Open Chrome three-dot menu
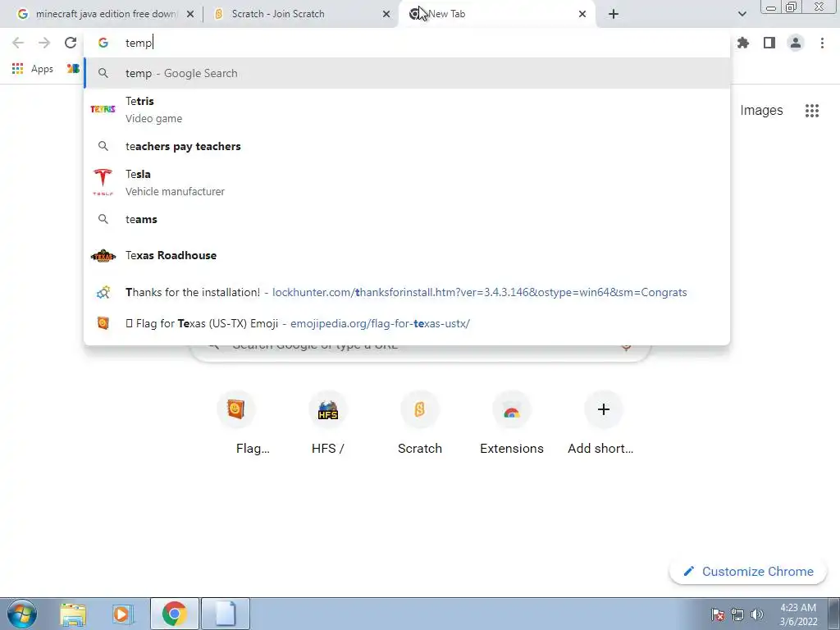Image resolution: width=840 pixels, height=630 pixels. point(822,43)
